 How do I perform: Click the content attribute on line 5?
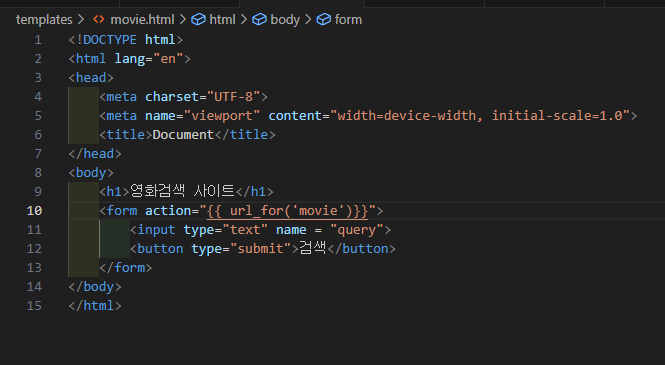point(295,116)
